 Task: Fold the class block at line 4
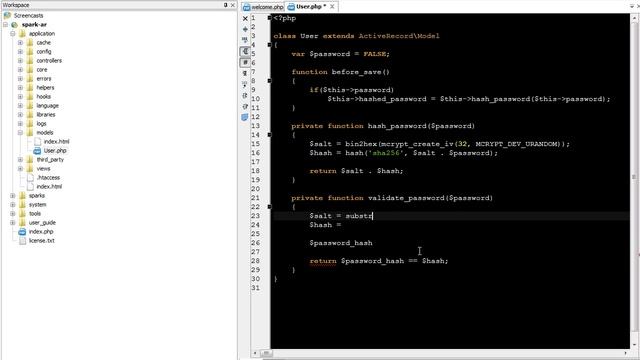(269, 45)
